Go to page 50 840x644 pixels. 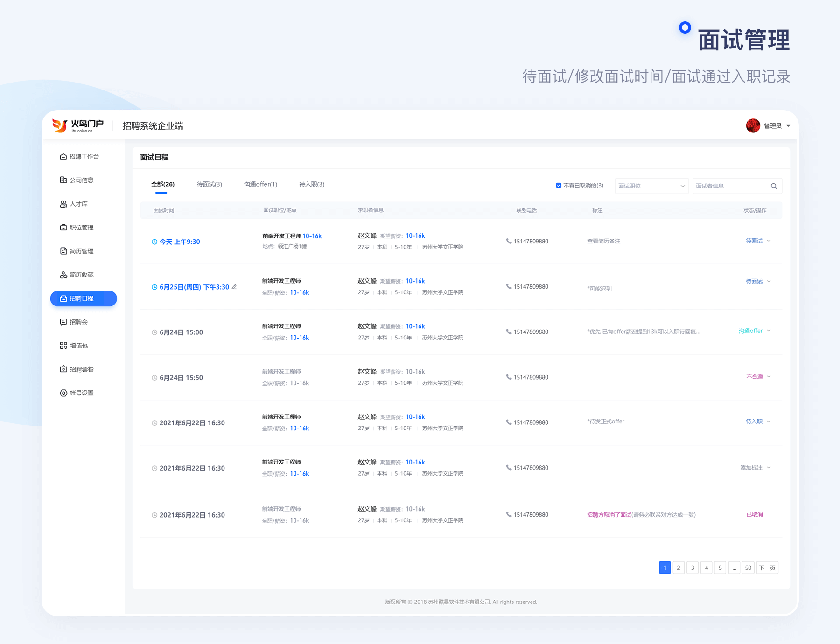pos(748,568)
